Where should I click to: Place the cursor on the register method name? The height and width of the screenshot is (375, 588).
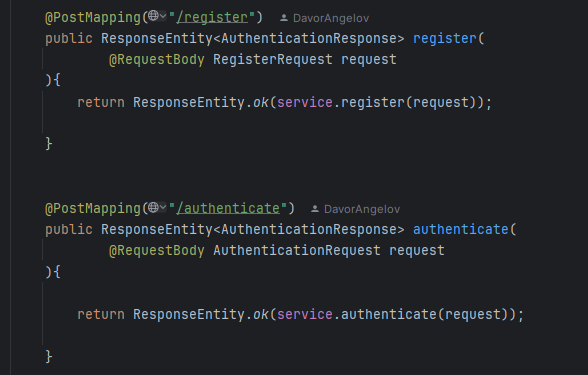click(445, 39)
